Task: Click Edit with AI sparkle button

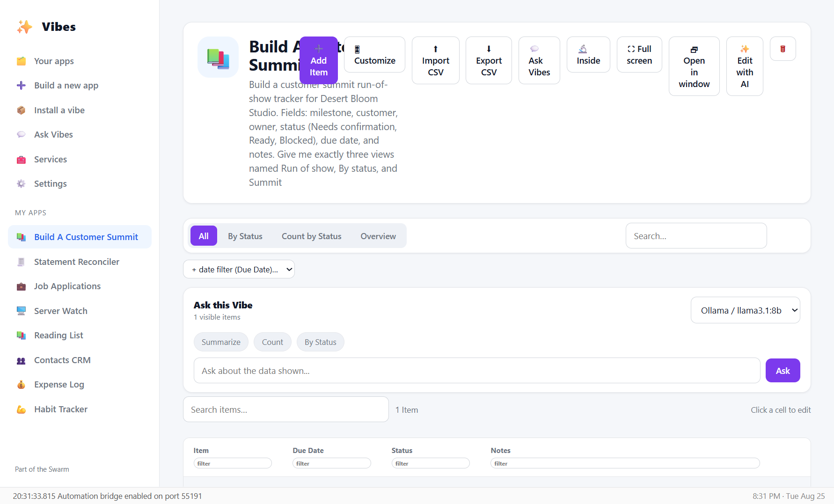Action: coord(745,66)
